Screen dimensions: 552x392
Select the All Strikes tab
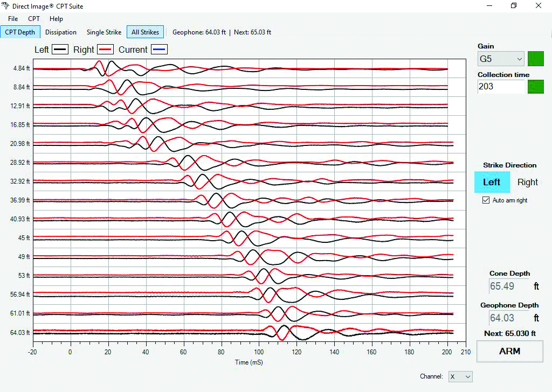[x=145, y=32]
